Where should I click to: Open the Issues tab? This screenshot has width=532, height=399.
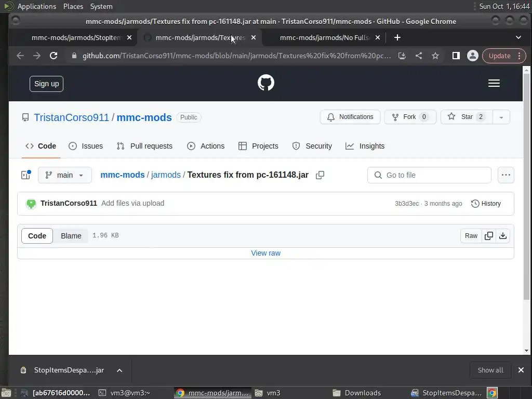coord(86,146)
